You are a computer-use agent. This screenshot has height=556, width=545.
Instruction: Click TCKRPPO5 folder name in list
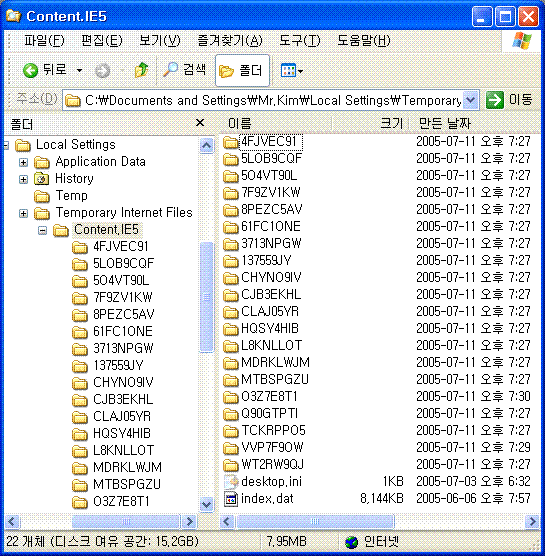(x=273, y=430)
